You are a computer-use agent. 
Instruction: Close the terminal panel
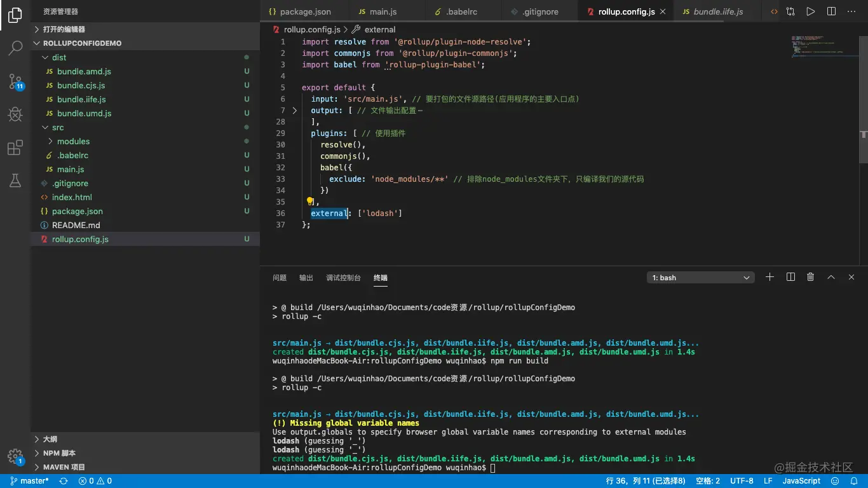tap(851, 277)
